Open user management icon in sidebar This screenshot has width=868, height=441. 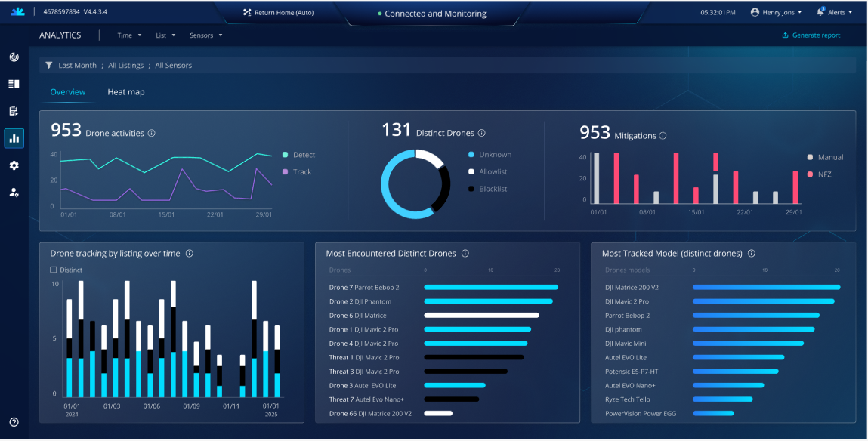(14, 193)
